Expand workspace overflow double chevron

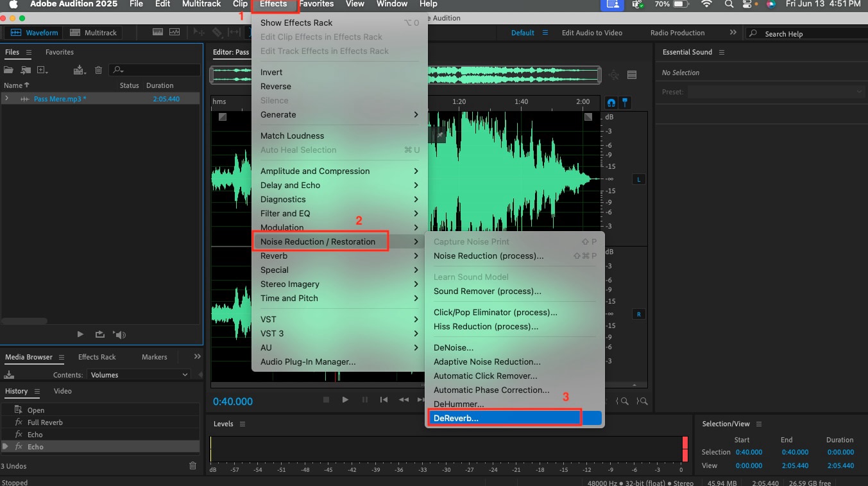coord(733,32)
